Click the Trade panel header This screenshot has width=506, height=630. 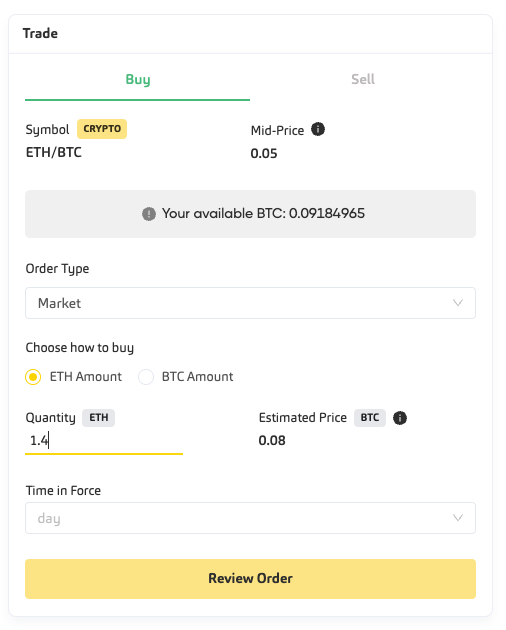click(250, 34)
